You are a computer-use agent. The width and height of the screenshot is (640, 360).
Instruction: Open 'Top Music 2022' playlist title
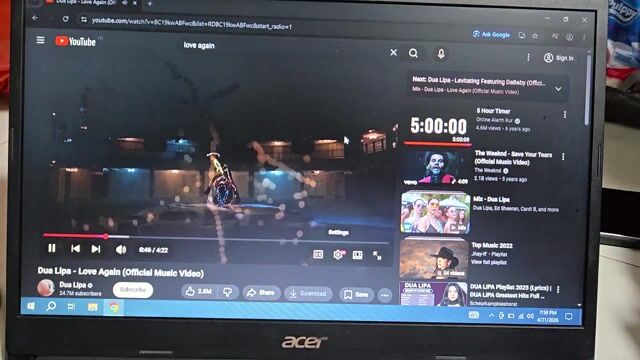coord(492,245)
